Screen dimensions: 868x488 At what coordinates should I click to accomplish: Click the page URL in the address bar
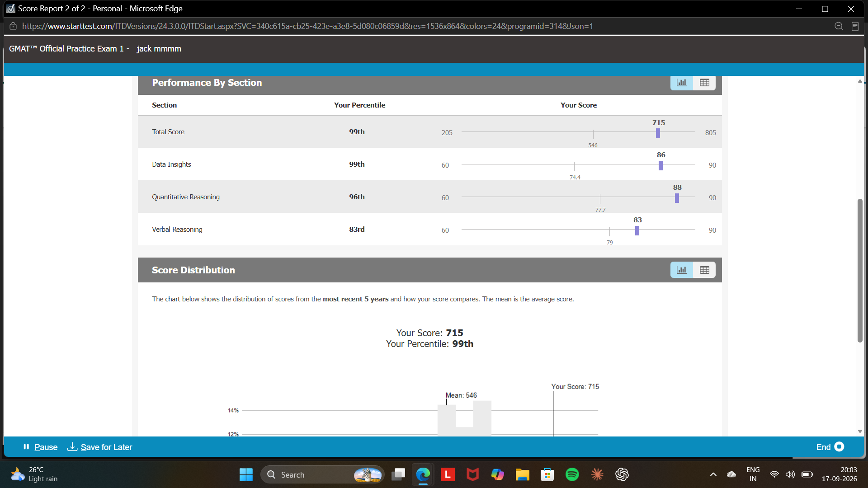(307, 26)
